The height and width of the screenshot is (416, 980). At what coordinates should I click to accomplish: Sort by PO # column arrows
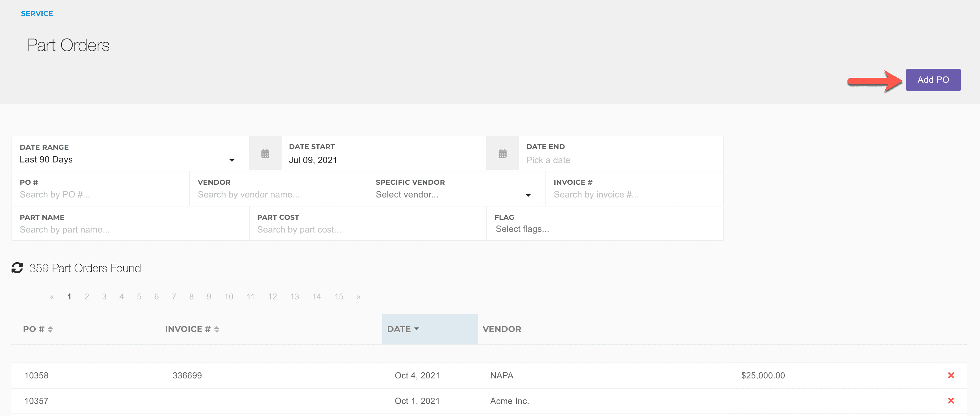tap(50, 329)
